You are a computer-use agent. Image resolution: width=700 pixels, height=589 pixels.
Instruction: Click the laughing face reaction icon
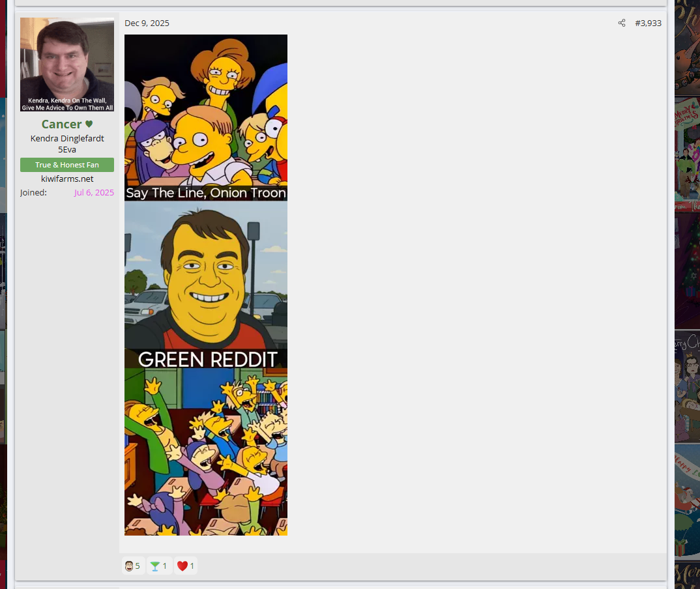(x=129, y=566)
